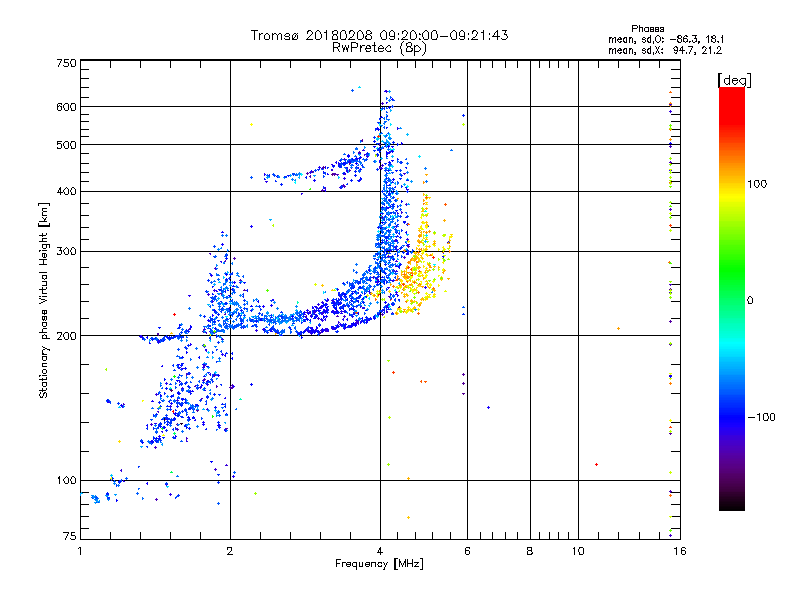800x600 pixels.
Task: Click the x-axis tick label '6'
Action: (467, 551)
